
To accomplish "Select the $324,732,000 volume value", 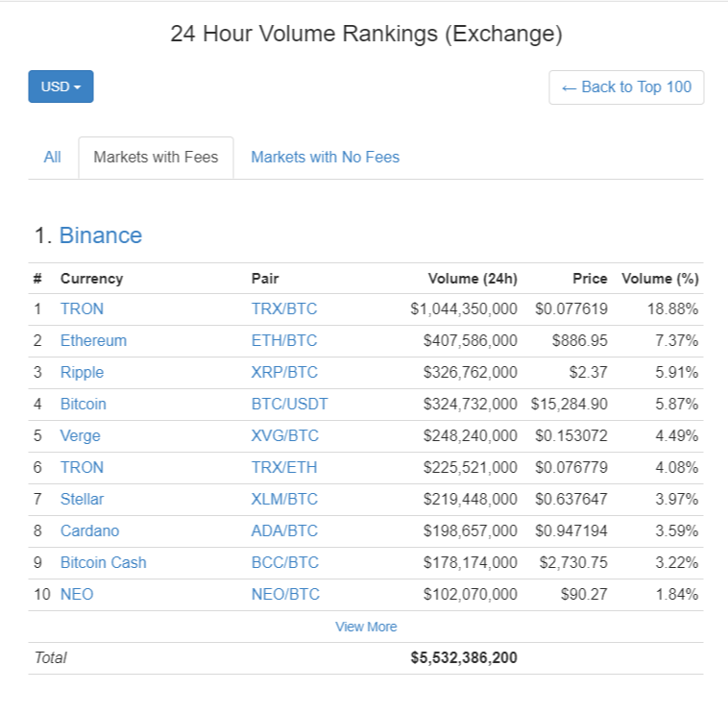I will [471, 404].
